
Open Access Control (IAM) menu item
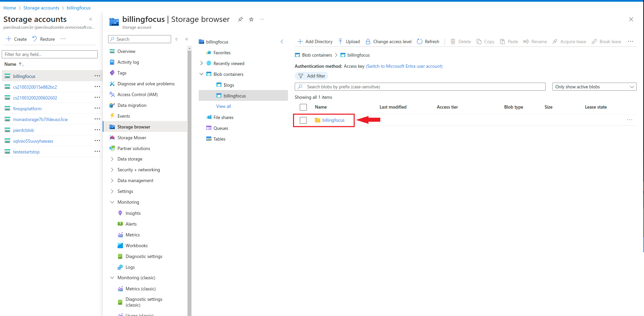pyautogui.click(x=137, y=94)
